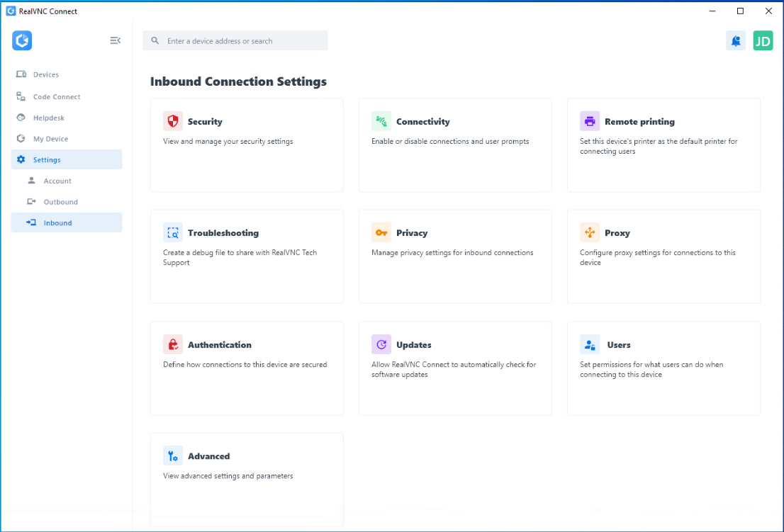Viewport: 784px width, 532px height.
Task: Open Account settings in sidebar
Action: click(x=57, y=181)
